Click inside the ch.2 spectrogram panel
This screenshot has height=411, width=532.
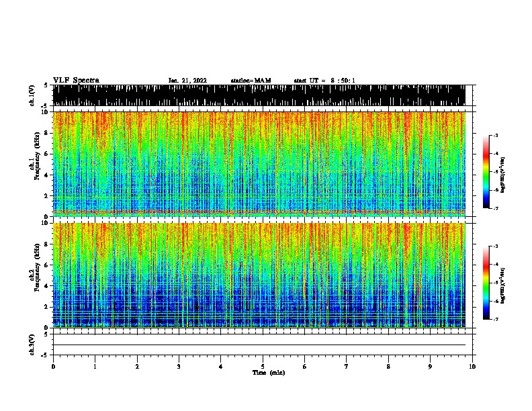coord(259,275)
